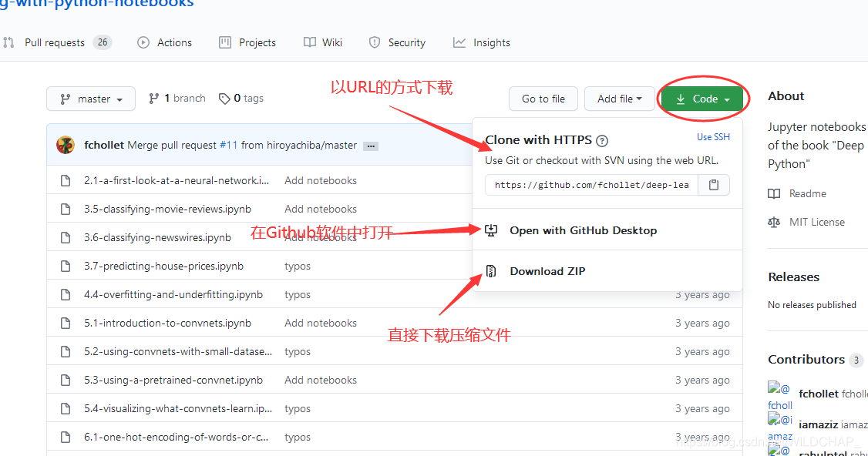This screenshot has width=868, height=456.
Task: Click 'typos' commit message for 3.7 file
Action: pyautogui.click(x=298, y=267)
